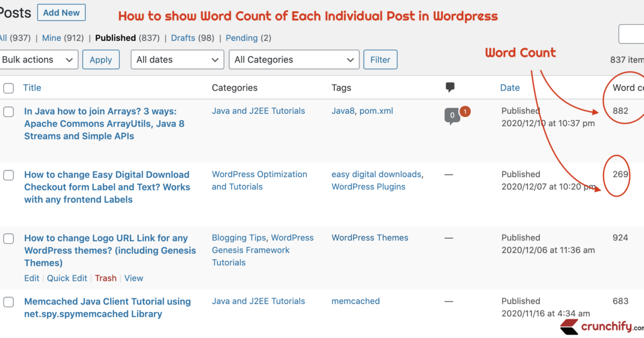Click Edit under the Logo URL post

click(x=32, y=278)
